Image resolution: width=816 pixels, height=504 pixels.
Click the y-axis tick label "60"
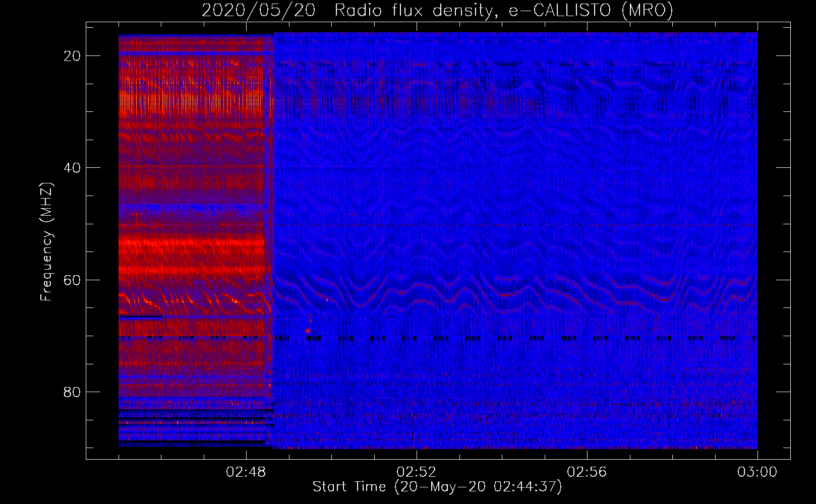pos(72,280)
